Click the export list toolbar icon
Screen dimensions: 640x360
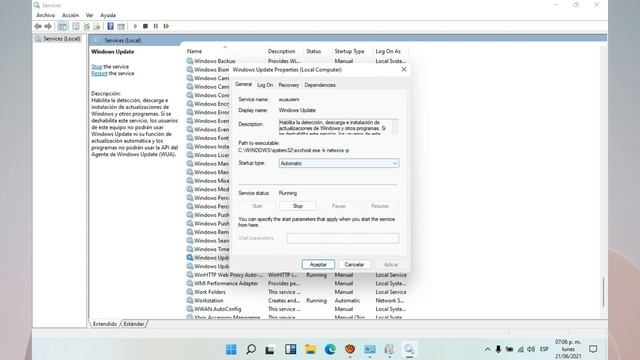pos(97,26)
